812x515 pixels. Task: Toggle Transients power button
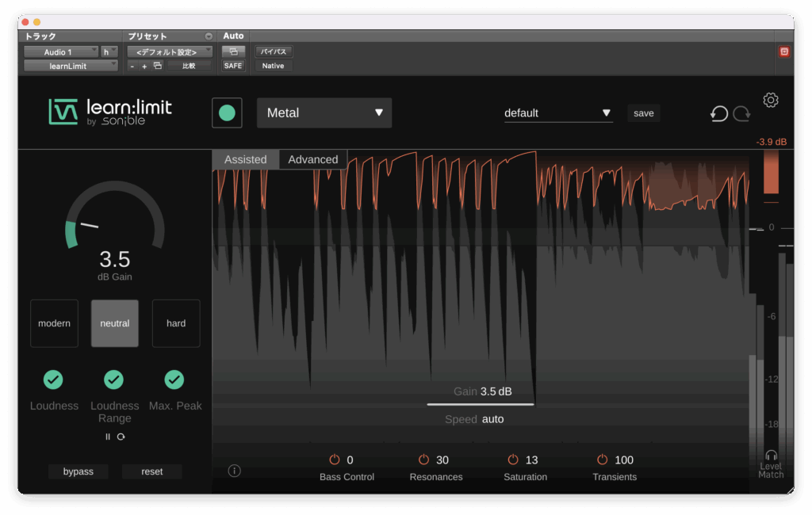pyautogui.click(x=603, y=460)
